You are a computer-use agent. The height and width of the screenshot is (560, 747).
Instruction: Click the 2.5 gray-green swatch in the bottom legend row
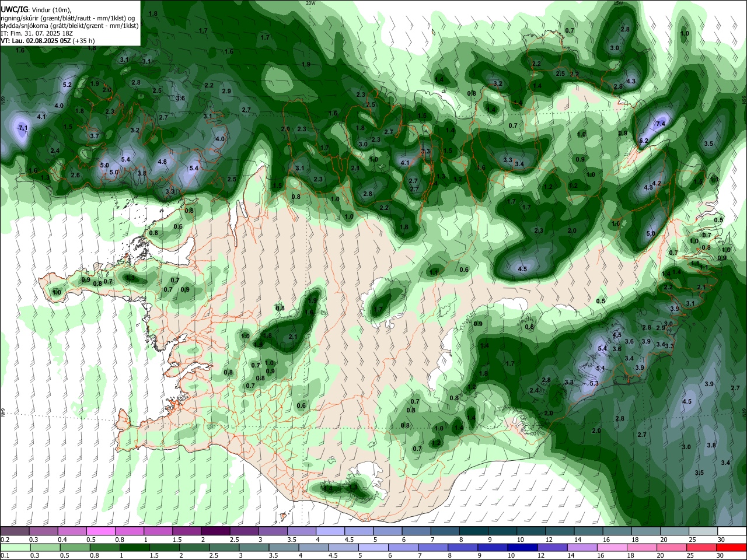click(x=224, y=547)
